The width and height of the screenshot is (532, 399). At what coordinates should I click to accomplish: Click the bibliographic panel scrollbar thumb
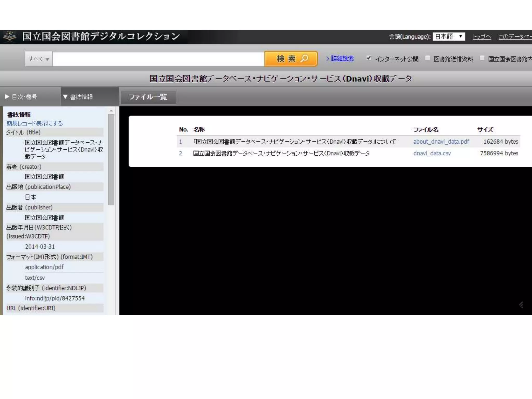tap(111, 160)
